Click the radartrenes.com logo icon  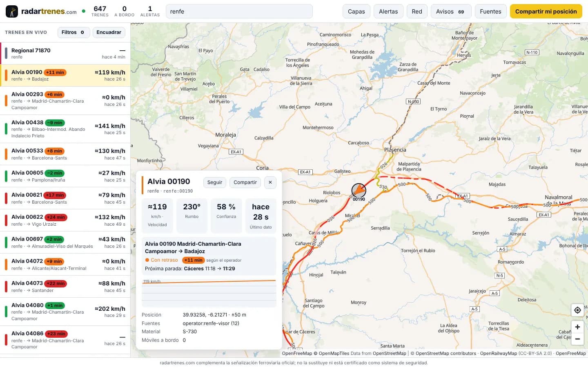pyautogui.click(x=12, y=11)
